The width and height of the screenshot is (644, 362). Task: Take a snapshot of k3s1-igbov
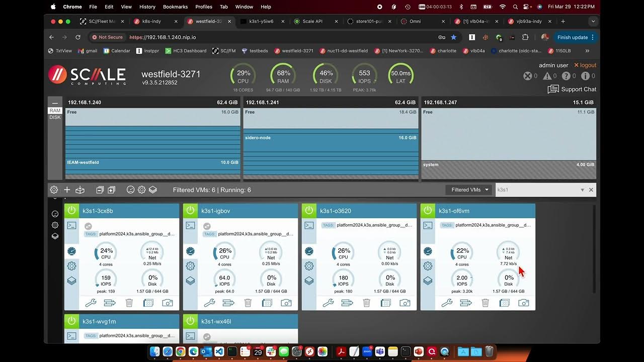[286, 303]
